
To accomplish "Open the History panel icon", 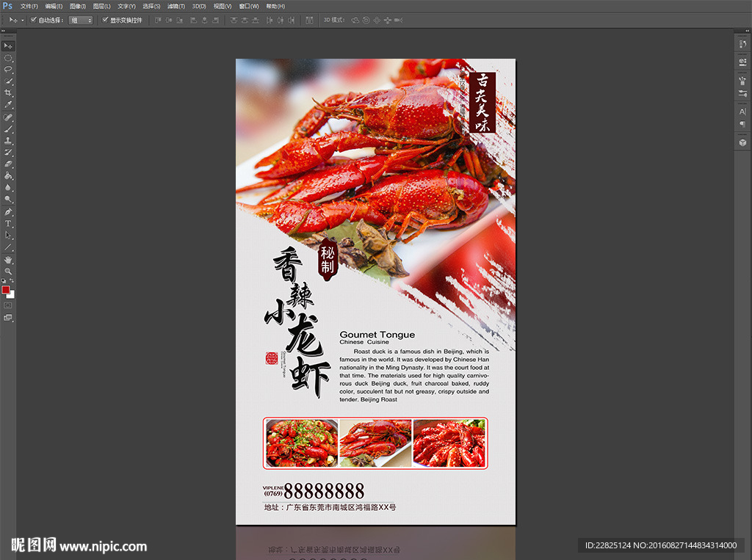I will coord(742,44).
